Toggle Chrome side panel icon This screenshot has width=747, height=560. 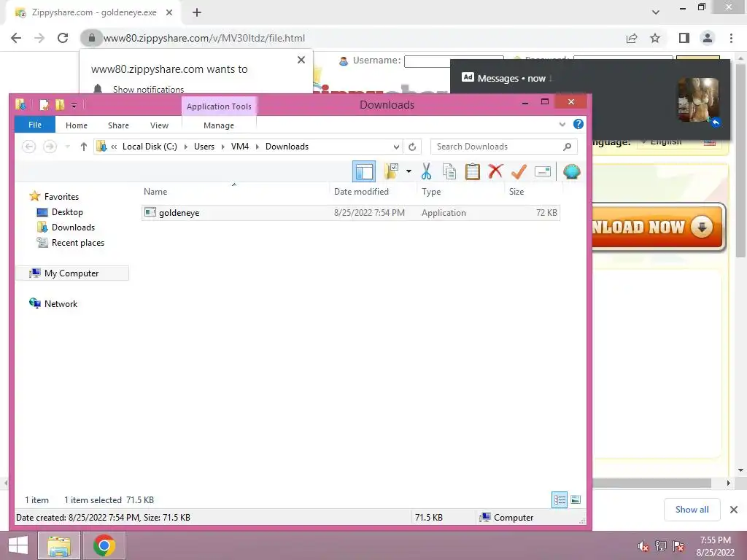point(684,38)
